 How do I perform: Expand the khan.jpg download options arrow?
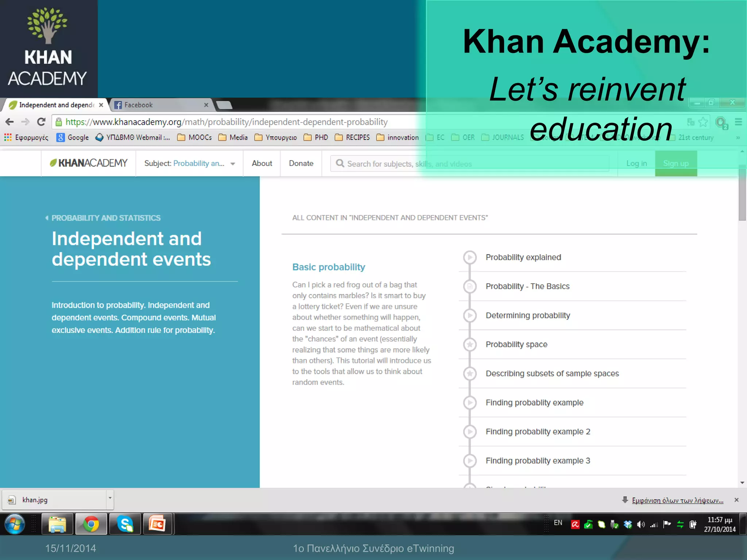click(110, 499)
